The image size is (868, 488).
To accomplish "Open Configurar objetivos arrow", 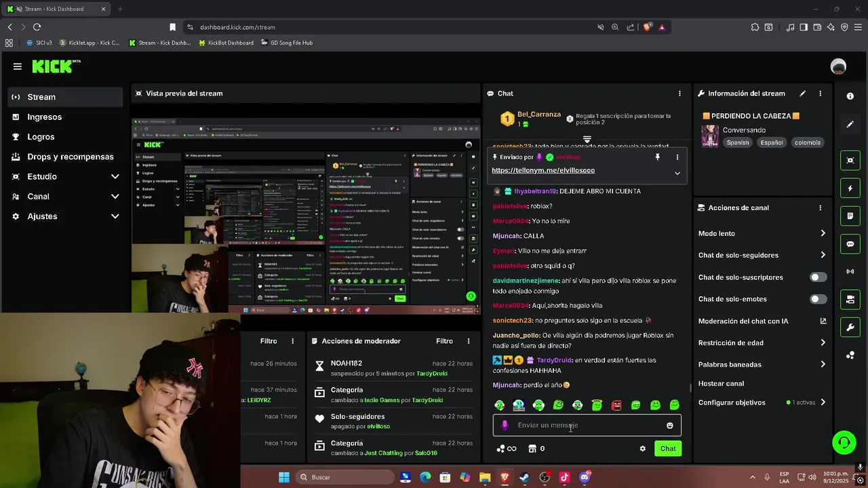I will [823, 403].
